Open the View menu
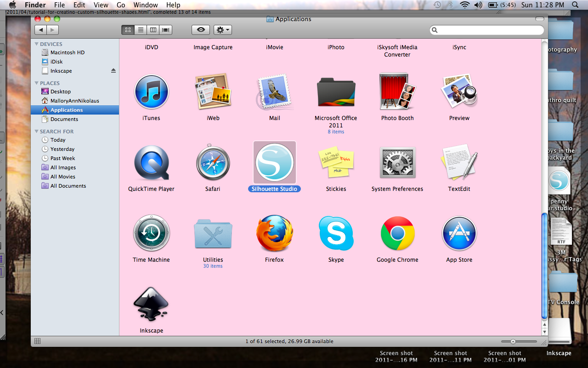The image size is (588, 368). [100, 5]
